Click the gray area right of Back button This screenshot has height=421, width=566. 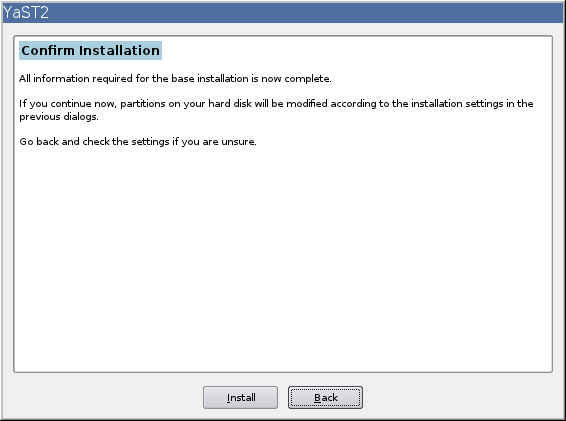(462, 397)
